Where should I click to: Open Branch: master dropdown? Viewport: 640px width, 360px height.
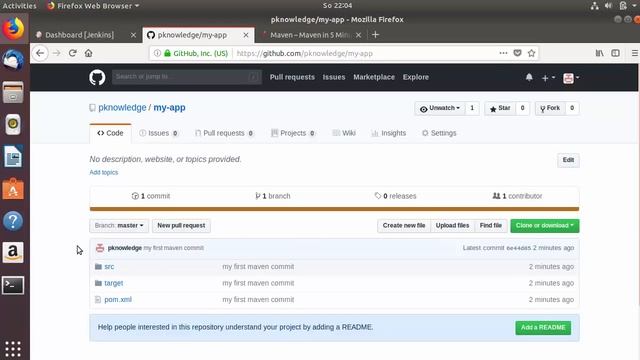(119, 225)
